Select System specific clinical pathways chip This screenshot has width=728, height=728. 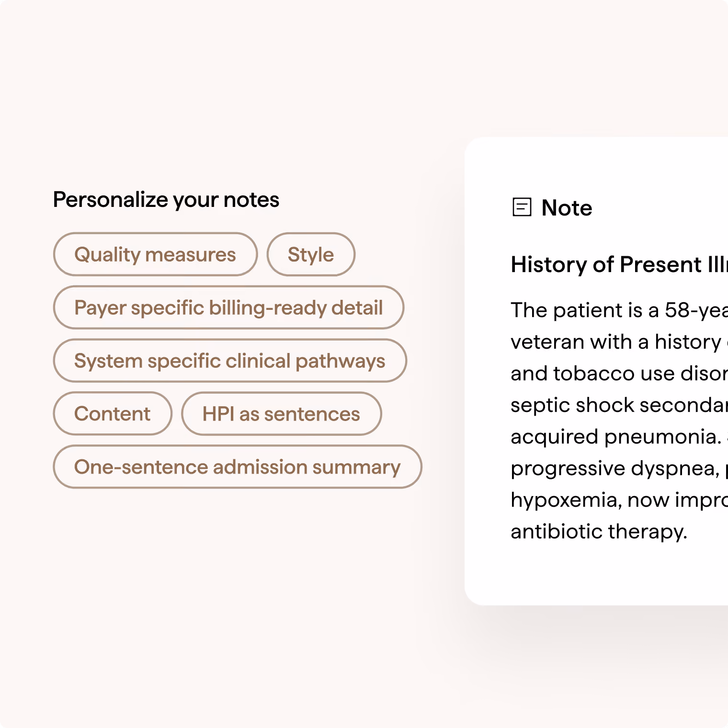click(x=230, y=361)
